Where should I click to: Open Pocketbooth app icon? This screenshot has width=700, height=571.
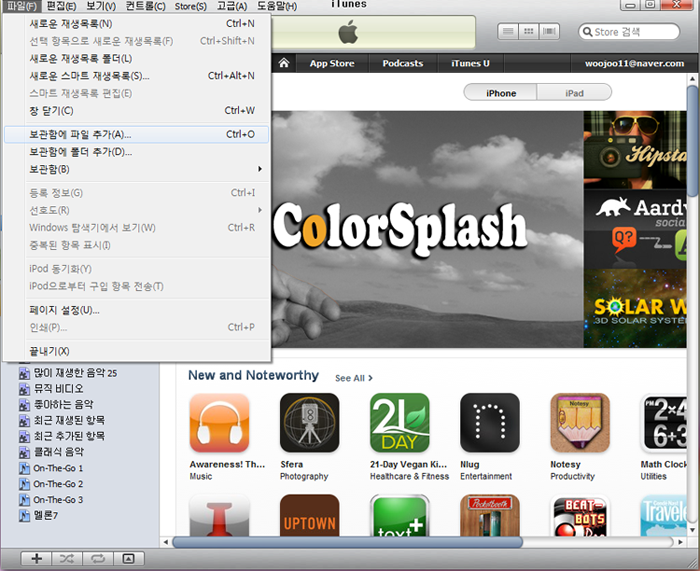[490, 515]
